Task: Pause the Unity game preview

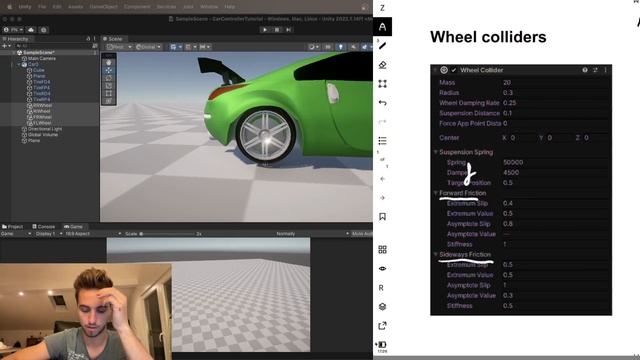Action: 277,30
